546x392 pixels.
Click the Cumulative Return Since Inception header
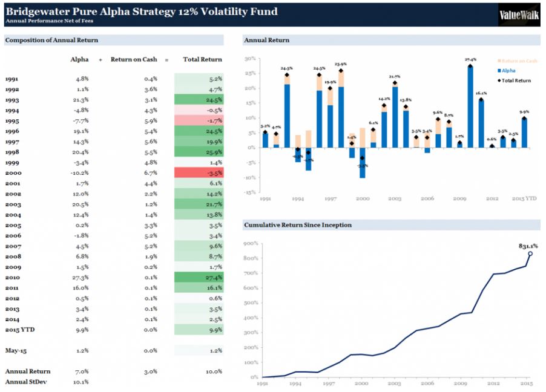tap(297, 225)
